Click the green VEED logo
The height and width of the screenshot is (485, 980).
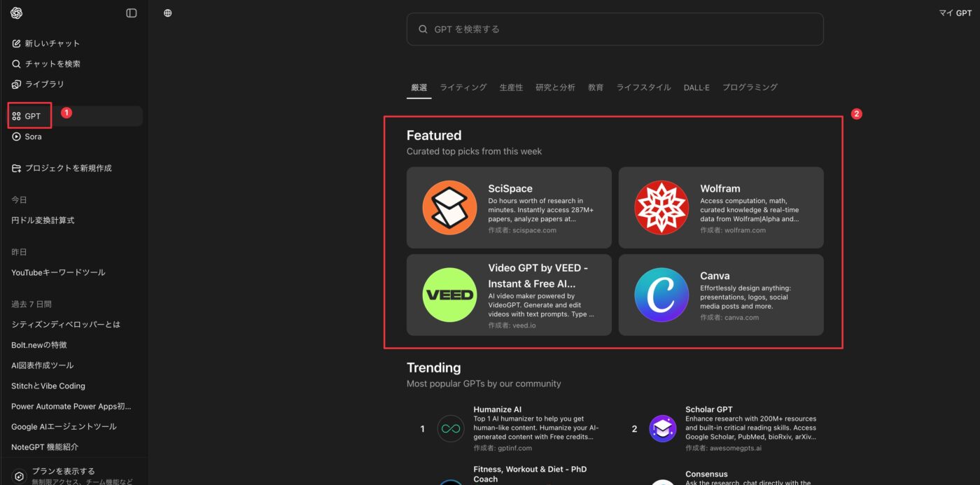(449, 295)
